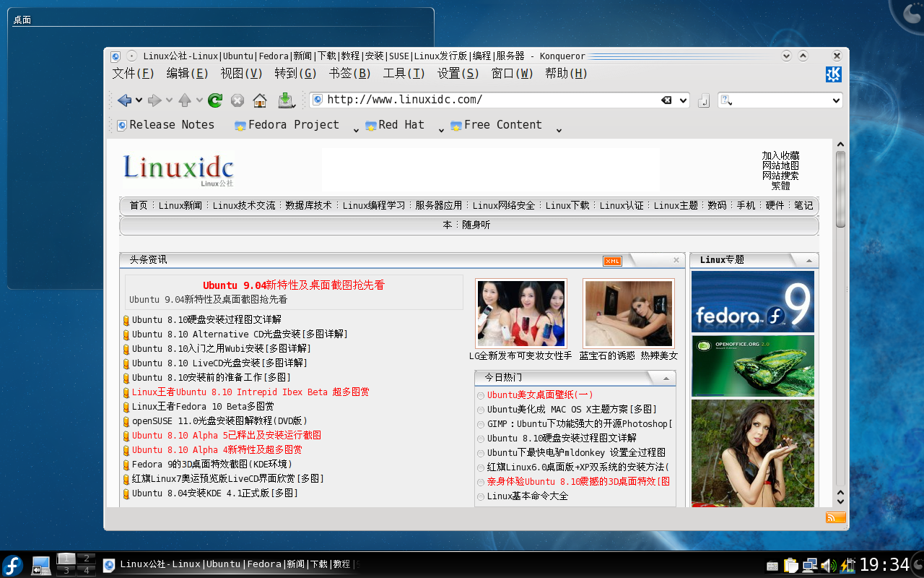Select the radio button beside Linux基本命令大全
Screen dimensions: 924x578
480,496
